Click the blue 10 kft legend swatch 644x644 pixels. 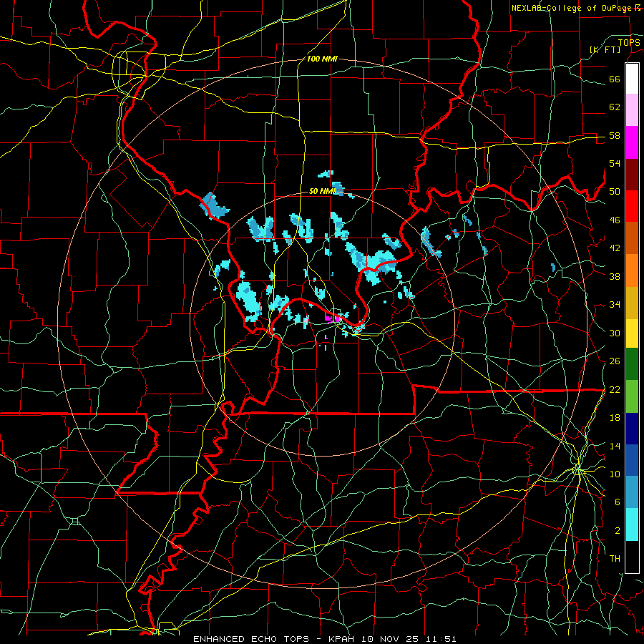point(632,460)
